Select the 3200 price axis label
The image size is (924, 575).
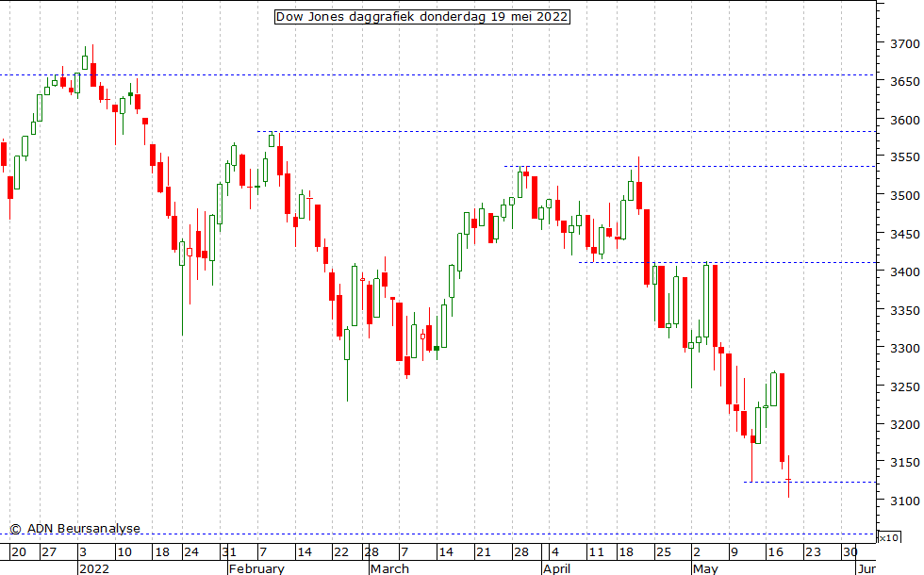click(x=904, y=424)
